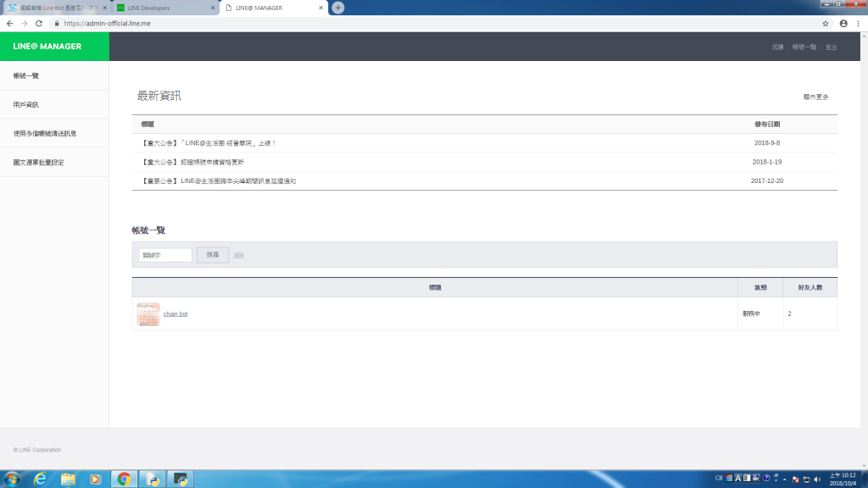This screenshot has width=868, height=488.
Task: Open 使用多個帳號傳送訊息 sidebar item
Action: click(54, 133)
